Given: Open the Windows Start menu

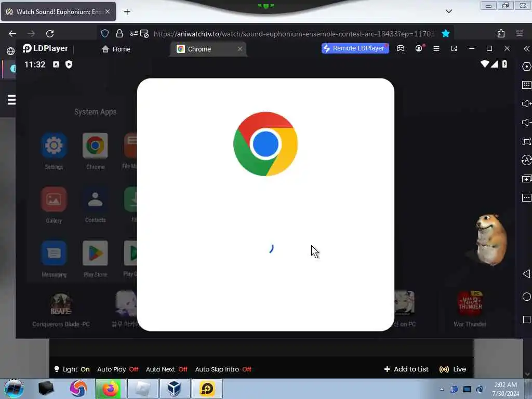Looking at the screenshot, I should point(14,389).
